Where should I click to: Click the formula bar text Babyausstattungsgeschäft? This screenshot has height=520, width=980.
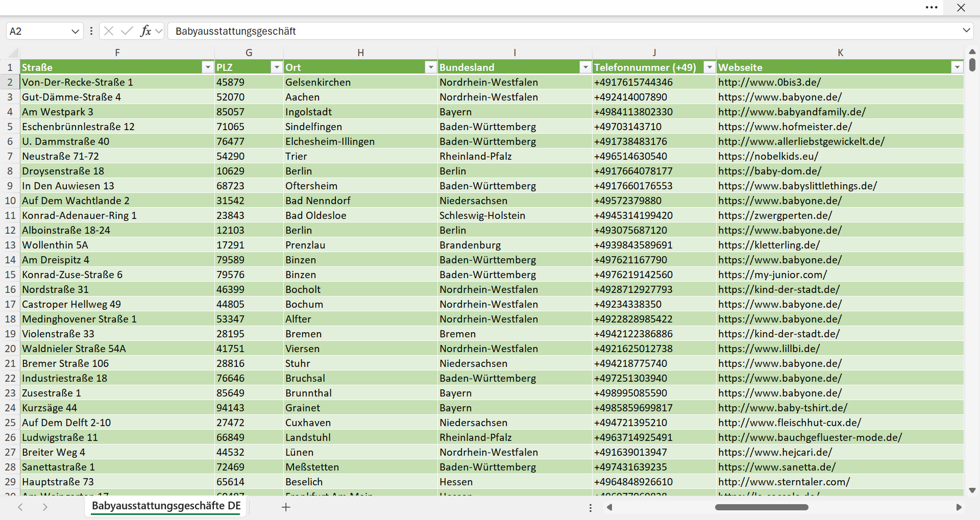click(235, 31)
